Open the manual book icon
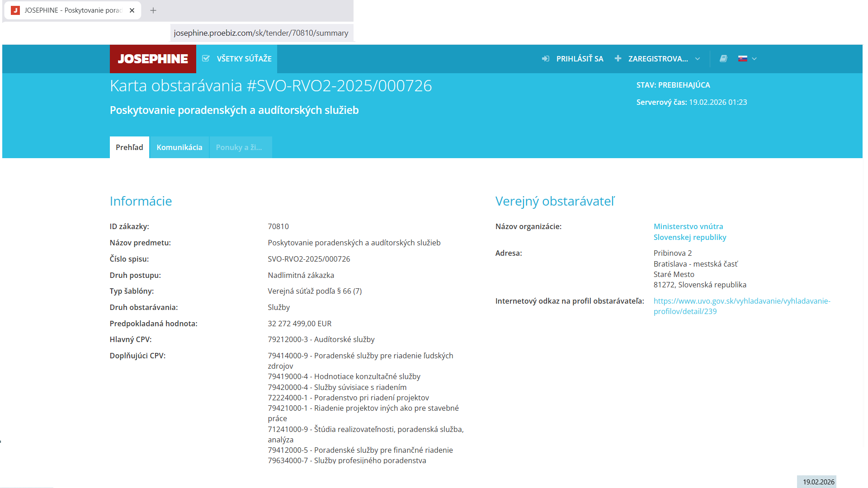868x488 pixels. point(723,59)
